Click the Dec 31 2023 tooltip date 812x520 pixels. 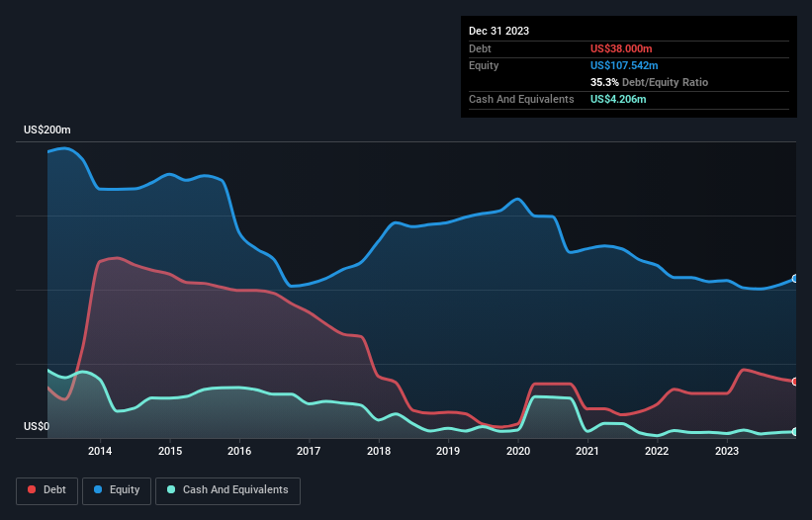click(x=498, y=31)
